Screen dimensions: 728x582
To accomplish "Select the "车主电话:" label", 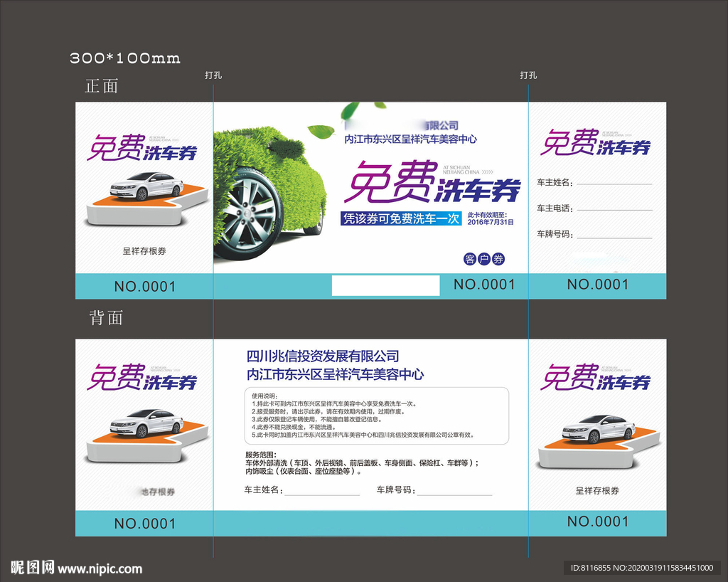I will tap(555, 208).
